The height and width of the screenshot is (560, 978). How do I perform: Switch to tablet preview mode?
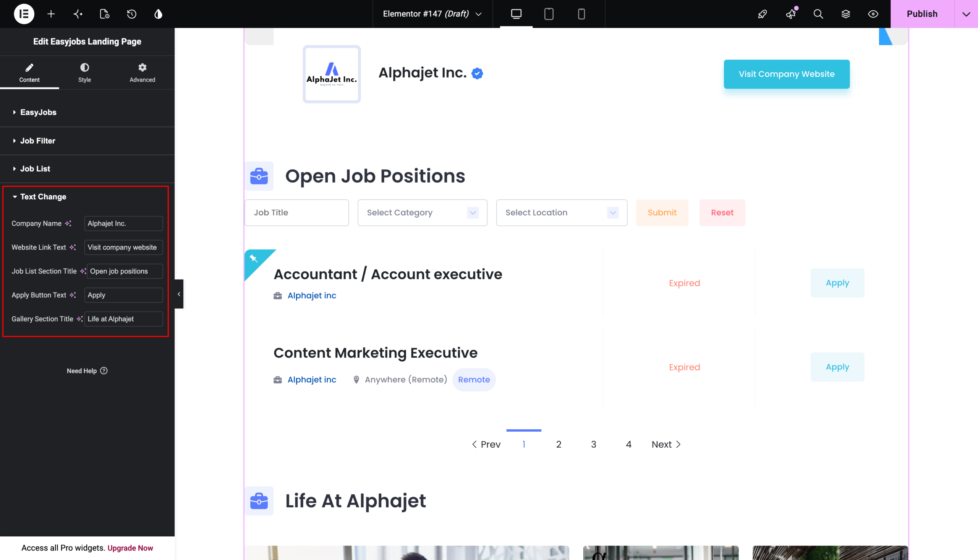coord(549,14)
